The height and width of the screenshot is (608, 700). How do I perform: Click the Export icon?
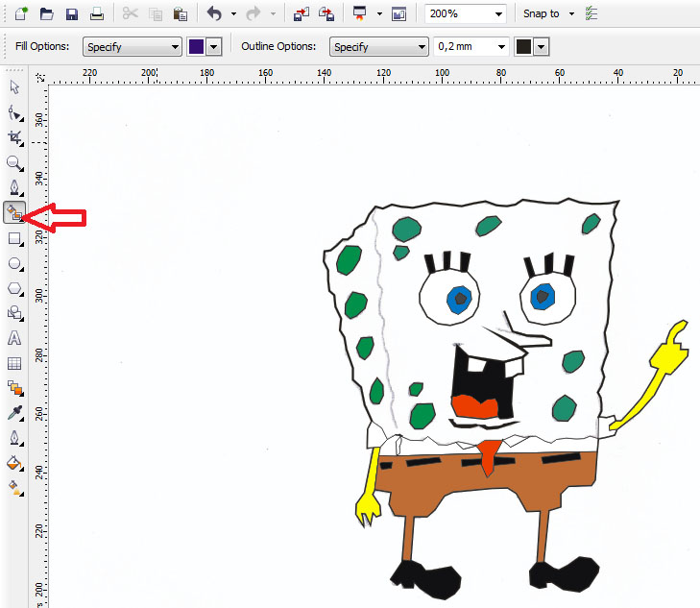pos(326,14)
